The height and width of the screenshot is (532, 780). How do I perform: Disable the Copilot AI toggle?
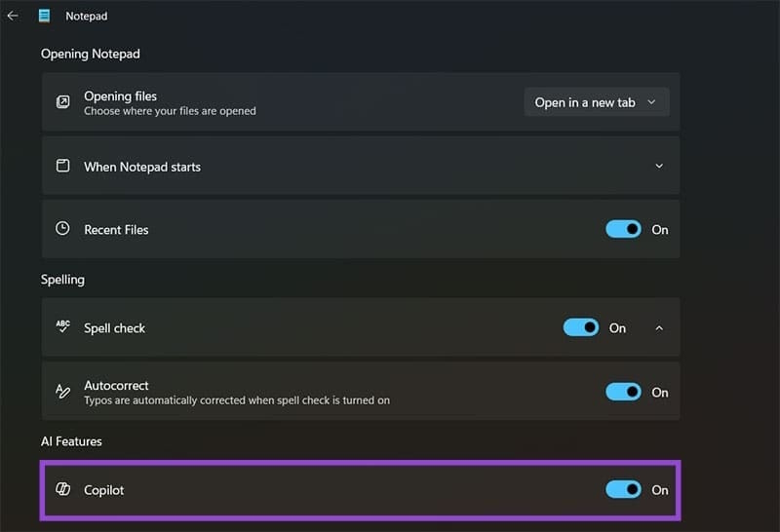coord(623,489)
